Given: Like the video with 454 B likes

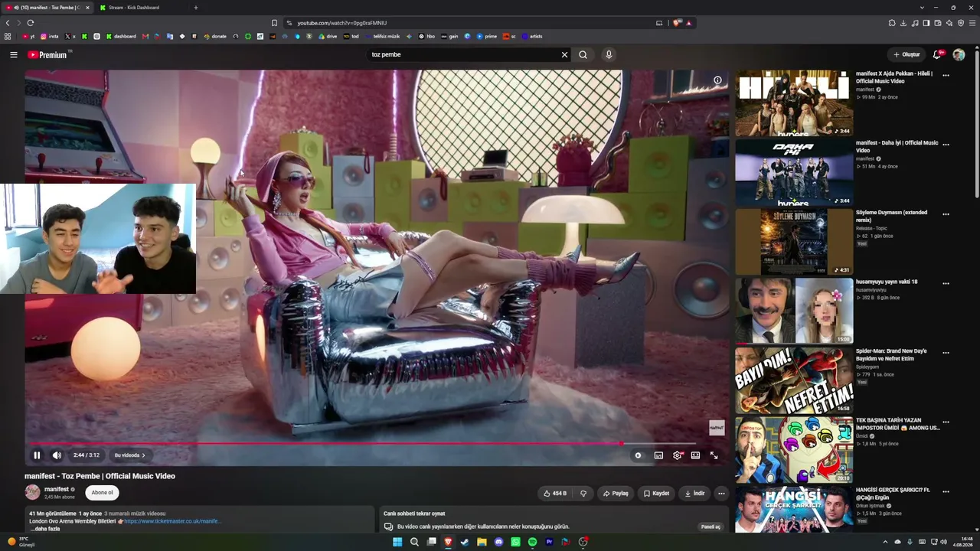Looking at the screenshot, I should point(554,494).
